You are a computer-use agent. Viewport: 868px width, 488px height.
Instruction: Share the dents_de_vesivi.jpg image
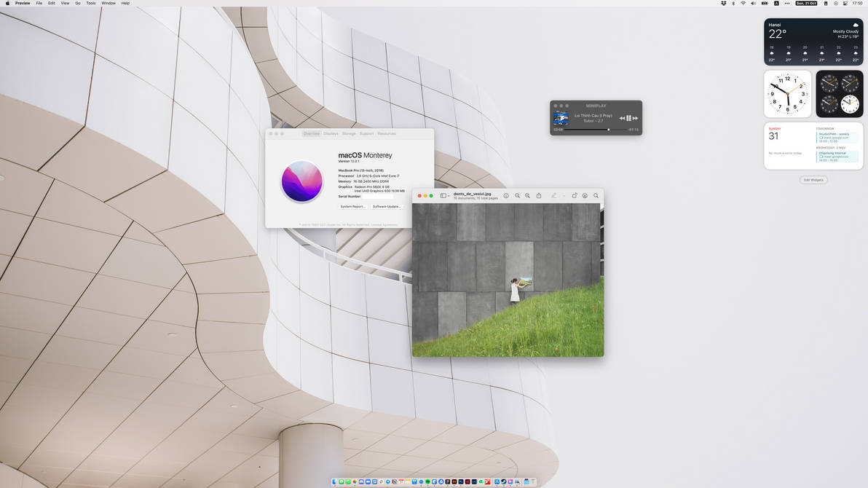(x=539, y=195)
